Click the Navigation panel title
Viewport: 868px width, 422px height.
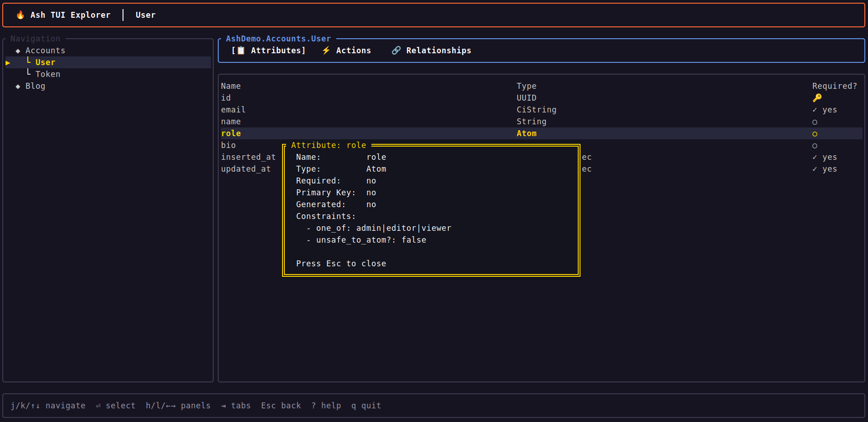click(x=35, y=39)
